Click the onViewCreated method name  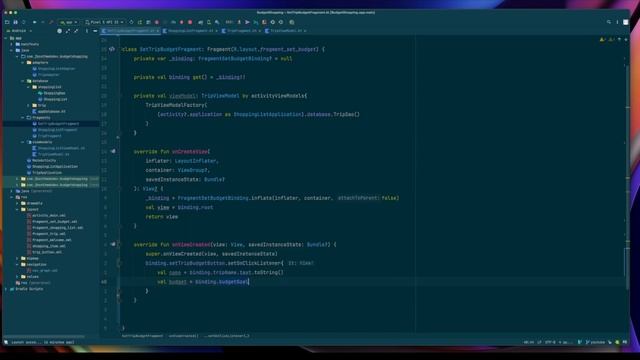(x=191, y=244)
